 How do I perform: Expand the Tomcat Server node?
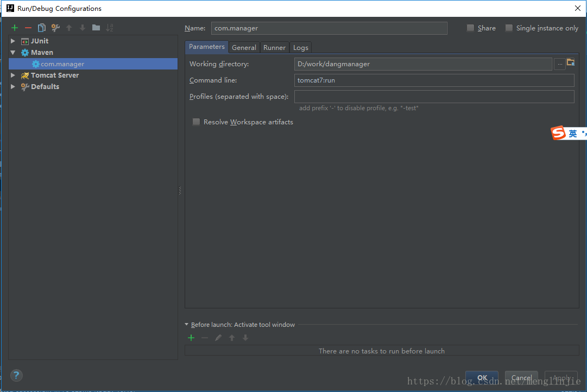point(13,75)
